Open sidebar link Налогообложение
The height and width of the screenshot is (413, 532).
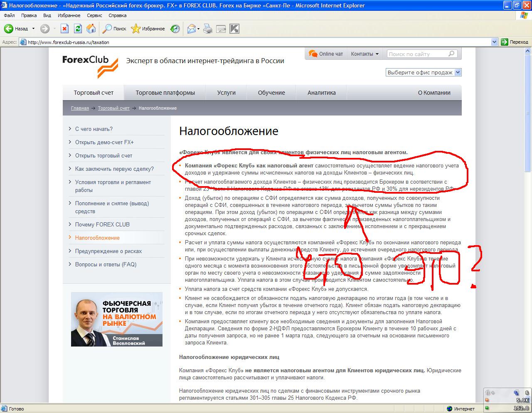(97, 238)
